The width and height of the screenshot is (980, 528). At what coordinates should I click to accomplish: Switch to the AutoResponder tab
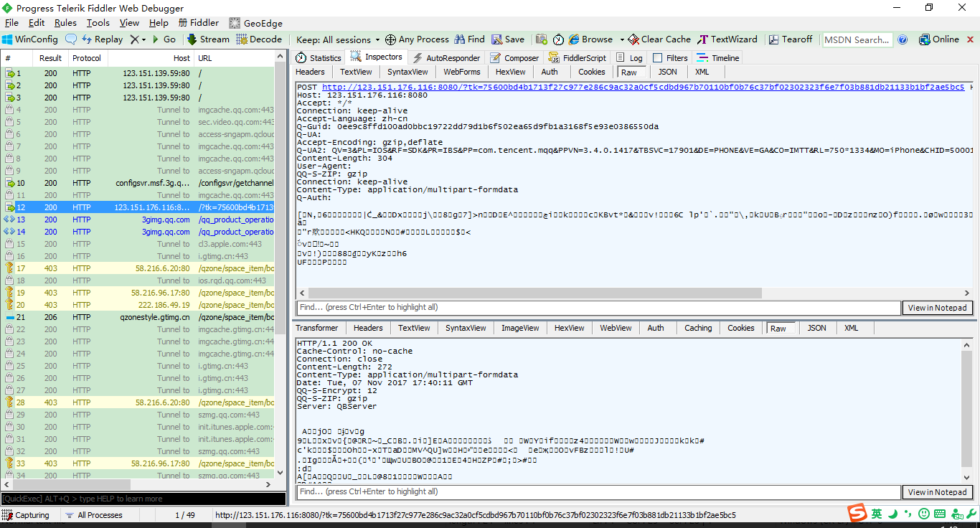446,58
